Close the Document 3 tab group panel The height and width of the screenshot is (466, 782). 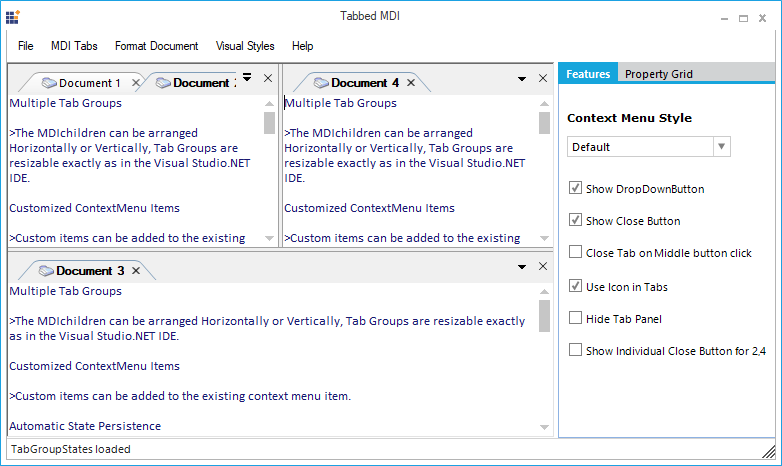[x=543, y=266]
